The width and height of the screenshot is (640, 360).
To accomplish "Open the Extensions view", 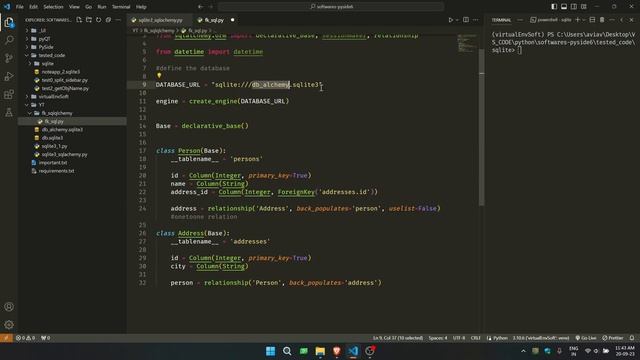I will (9, 95).
